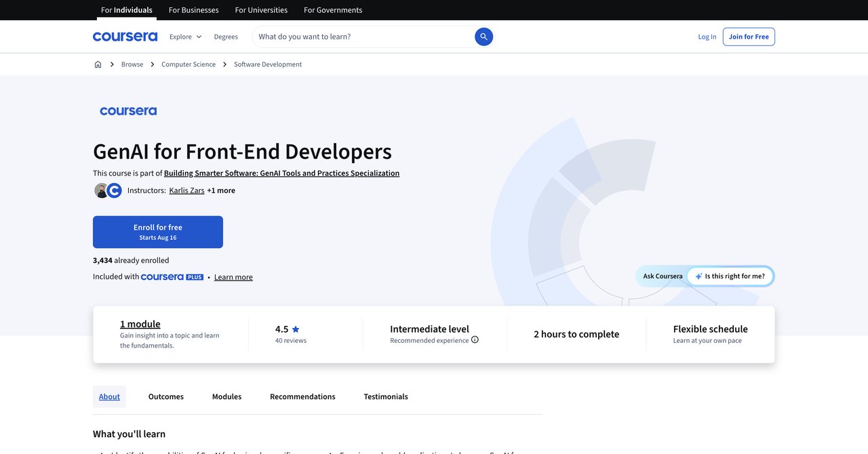This screenshot has height=454, width=868.
Task: Click the Recommended experience info icon
Action: click(475, 340)
